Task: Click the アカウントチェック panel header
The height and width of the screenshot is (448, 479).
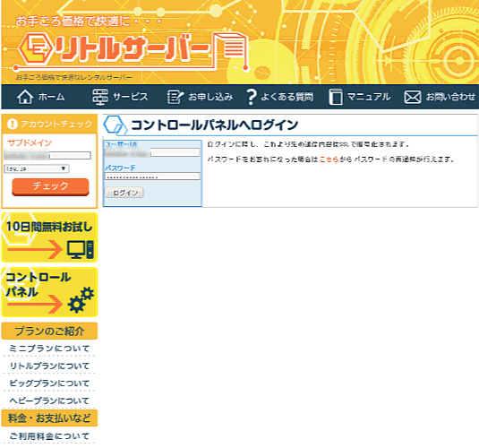Action: [x=49, y=124]
